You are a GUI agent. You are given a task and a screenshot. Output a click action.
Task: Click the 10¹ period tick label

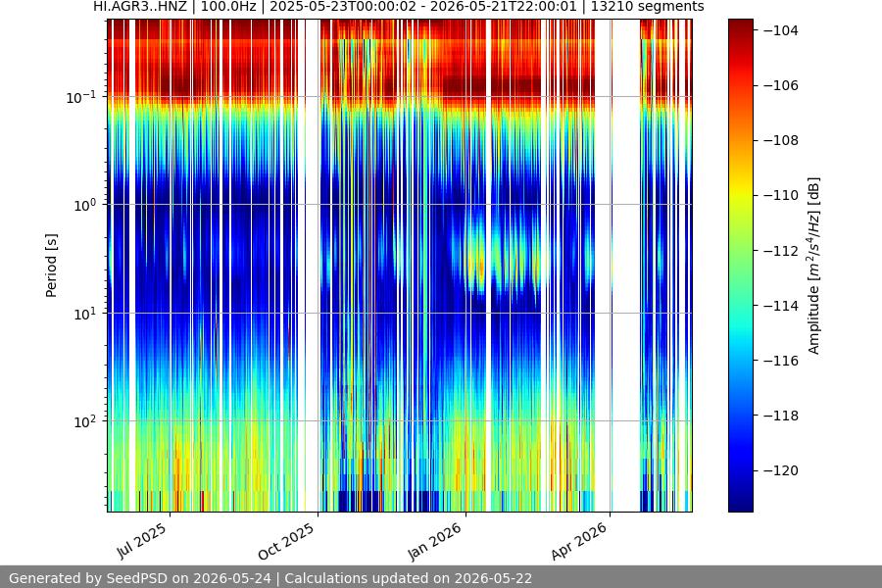click(x=85, y=314)
